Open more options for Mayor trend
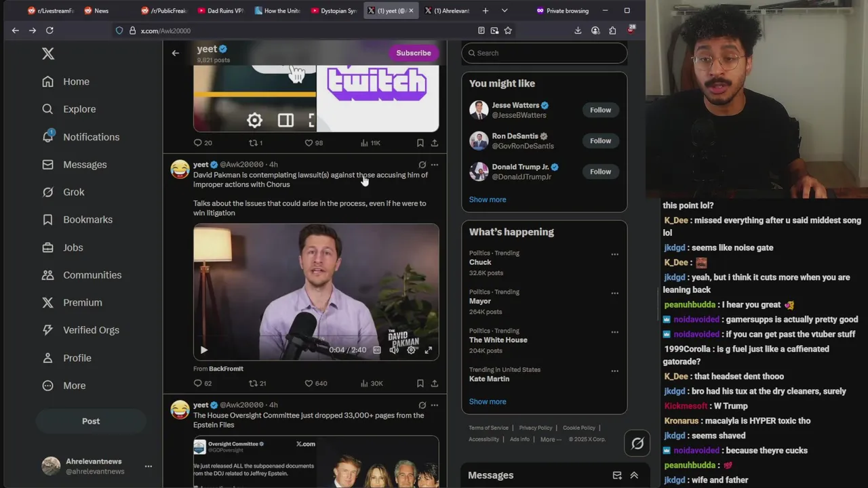 614,293
